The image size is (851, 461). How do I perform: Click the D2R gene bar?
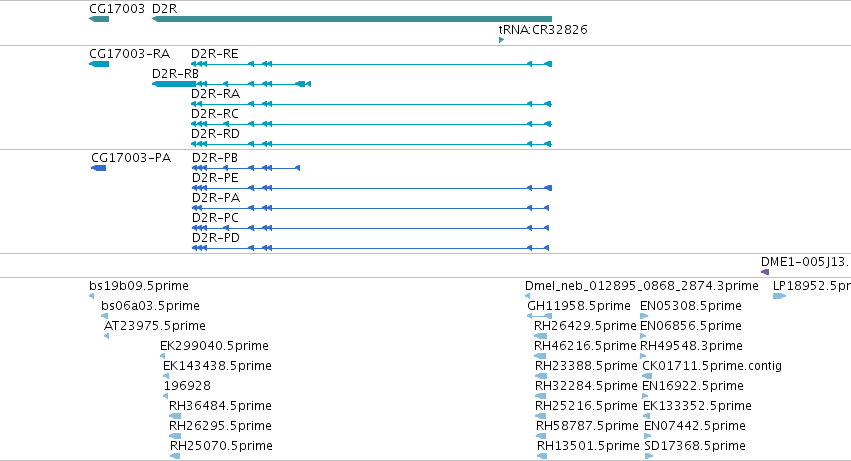[x=352, y=19]
